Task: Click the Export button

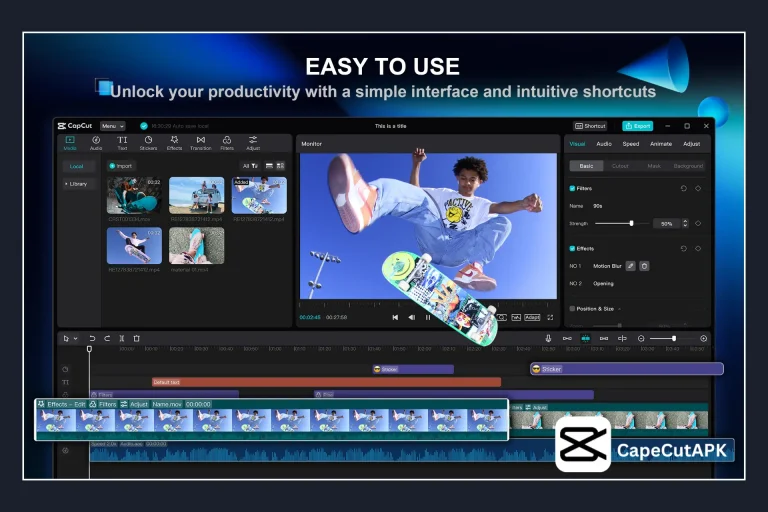Action: [638, 126]
